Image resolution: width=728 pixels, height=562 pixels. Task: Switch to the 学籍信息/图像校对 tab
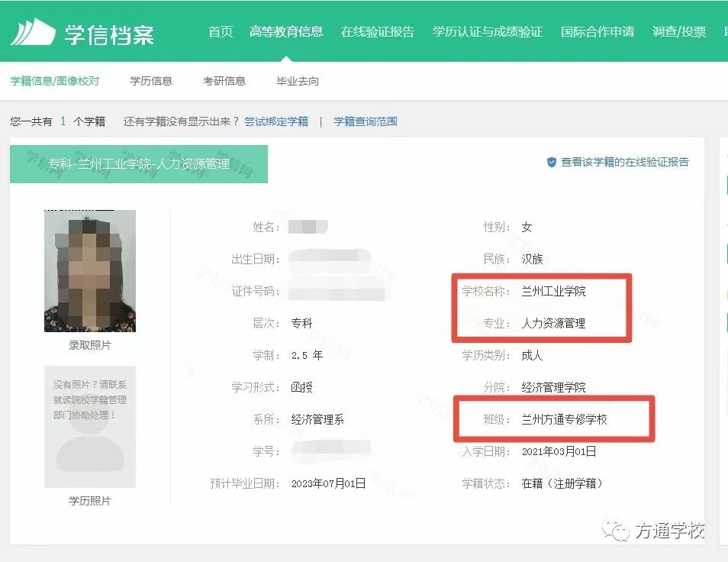point(54,81)
